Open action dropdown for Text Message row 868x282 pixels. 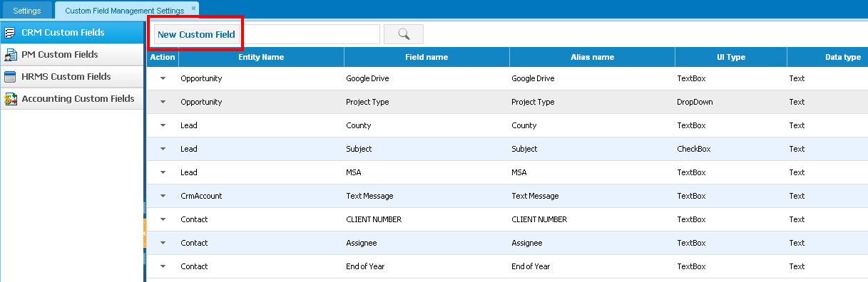pyautogui.click(x=163, y=196)
